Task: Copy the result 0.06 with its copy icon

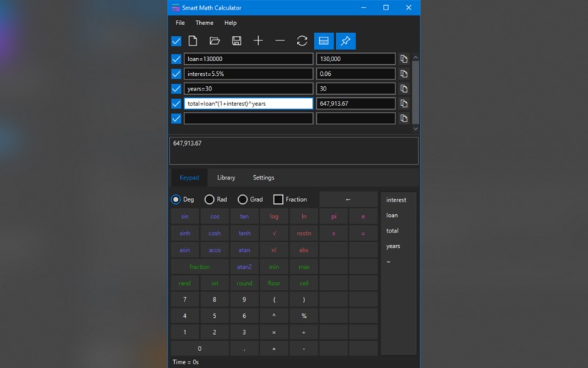Action: [x=404, y=74]
